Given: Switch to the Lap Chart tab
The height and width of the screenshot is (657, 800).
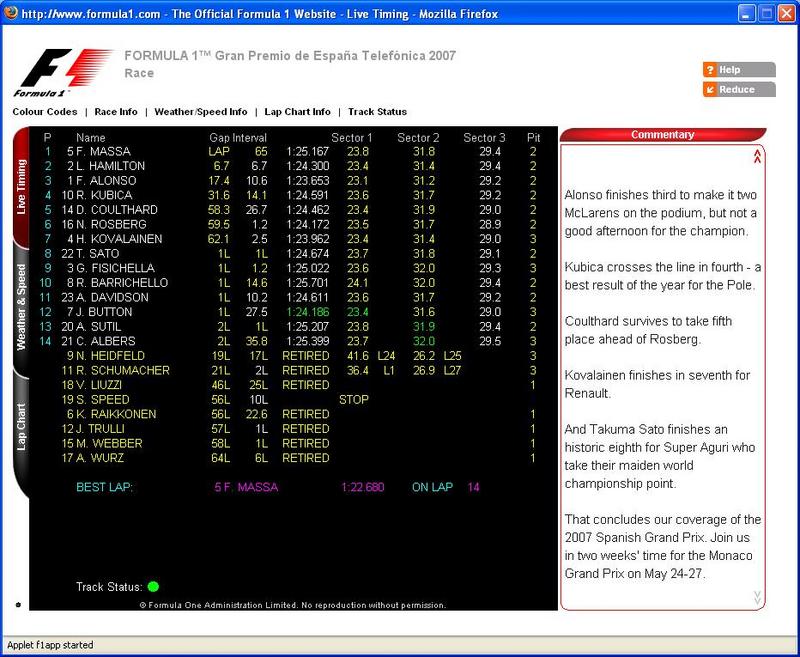Looking at the screenshot, I should click(x=21, y=427).
